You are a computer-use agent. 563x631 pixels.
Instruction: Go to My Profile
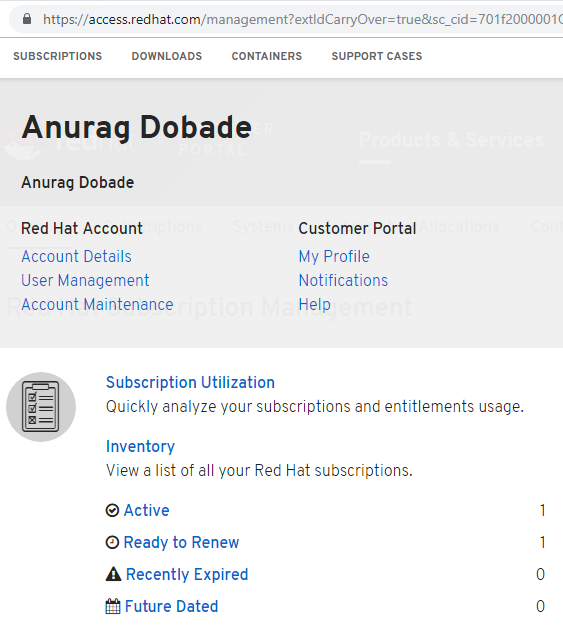coord(334,256)
